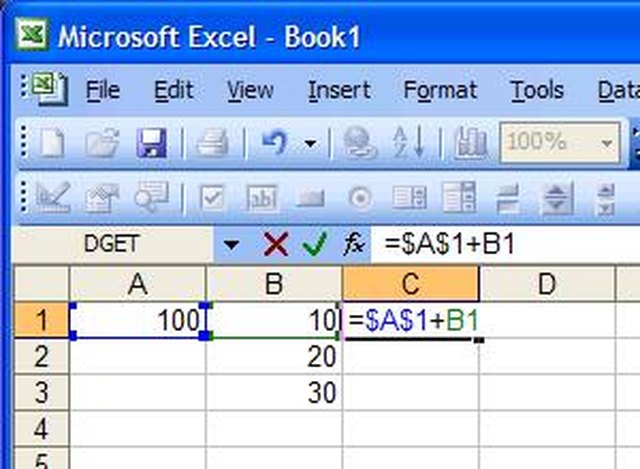The height and width of the screenshot is (469, 640).
Task: Select the Toggle Button control icon
Action: (x=508, y=198)
